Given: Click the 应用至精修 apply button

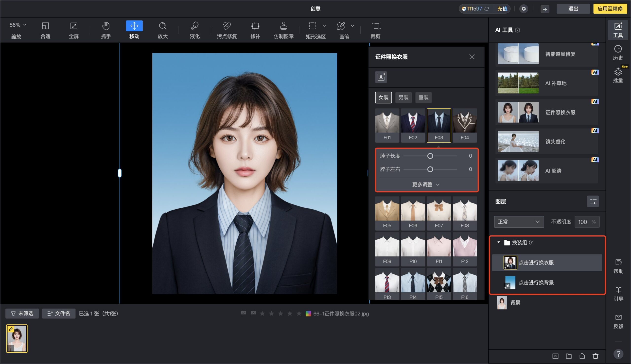Looking at the screenshot, I should [x=610, y=9].
